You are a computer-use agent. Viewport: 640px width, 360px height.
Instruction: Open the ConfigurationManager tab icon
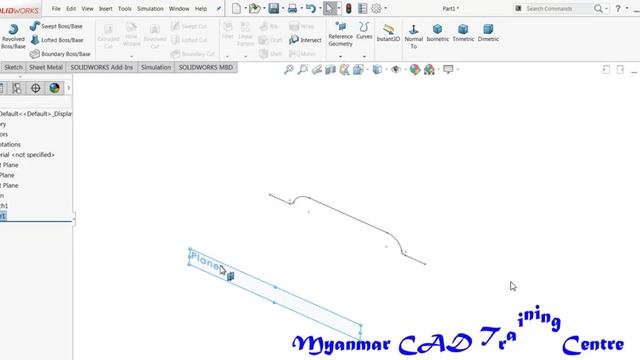17,88
